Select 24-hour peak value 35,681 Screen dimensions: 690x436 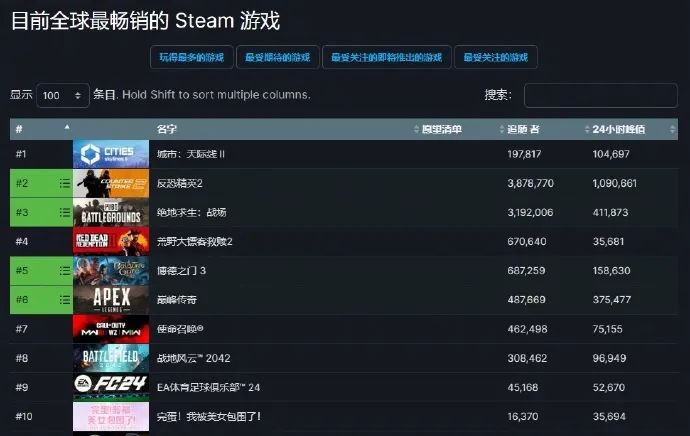tap(609, 242)
